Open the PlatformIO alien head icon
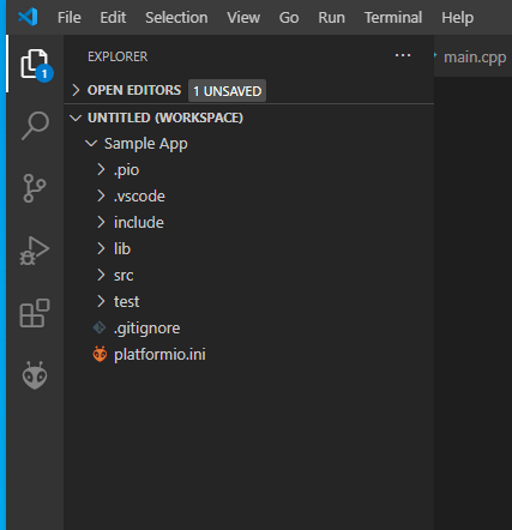 click(35, 375)
